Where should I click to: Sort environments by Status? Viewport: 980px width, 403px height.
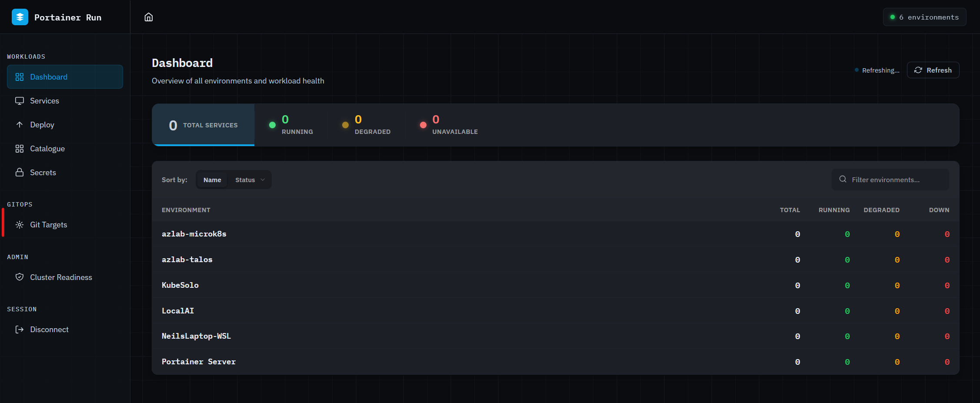coord(245,180)
